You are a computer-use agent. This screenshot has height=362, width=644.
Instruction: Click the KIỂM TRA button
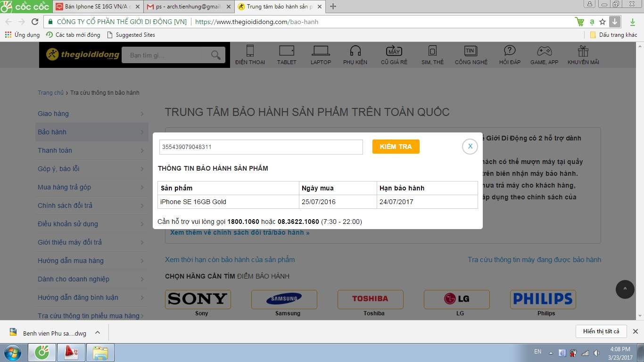pos(396,147)
